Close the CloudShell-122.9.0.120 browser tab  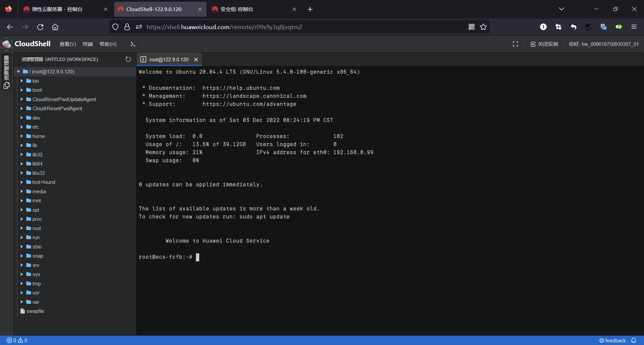200,9
